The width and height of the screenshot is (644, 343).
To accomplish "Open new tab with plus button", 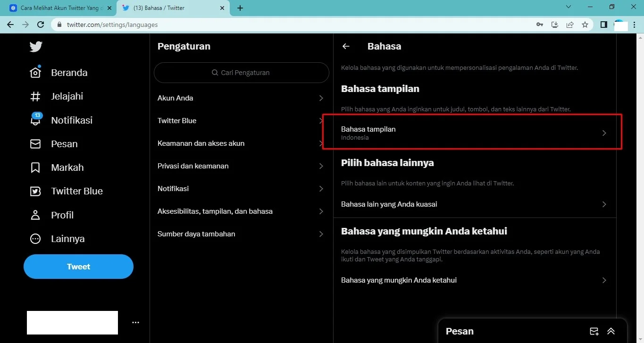I will (240, 8).
